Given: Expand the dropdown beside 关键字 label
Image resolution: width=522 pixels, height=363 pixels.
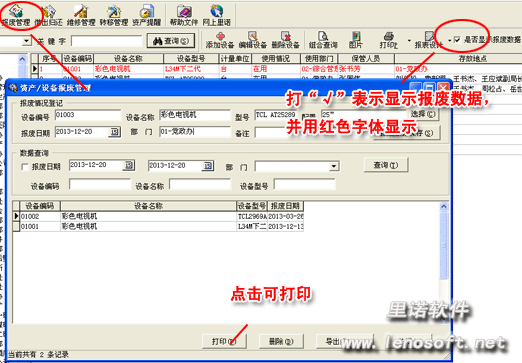Looking at the screenshot, I should [26, 41].
